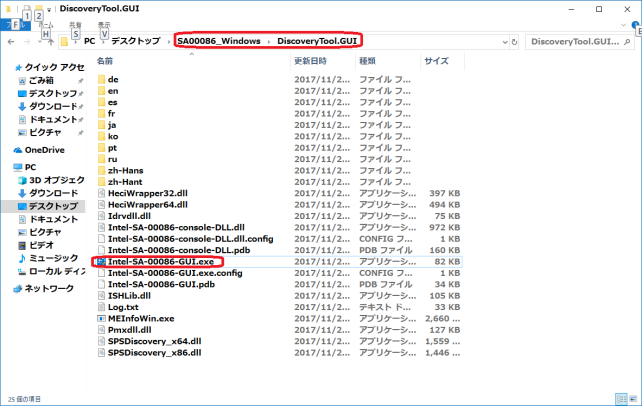
Task: Select PC node in navigation pane
Action: tap(30, 167)
